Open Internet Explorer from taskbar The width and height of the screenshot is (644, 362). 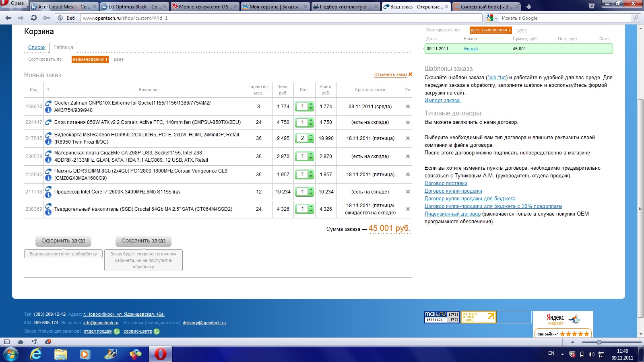click(x=36, y=354)
